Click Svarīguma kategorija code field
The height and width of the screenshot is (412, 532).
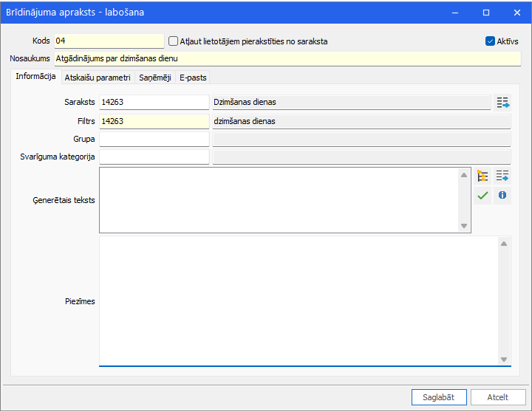click(154, 157)
